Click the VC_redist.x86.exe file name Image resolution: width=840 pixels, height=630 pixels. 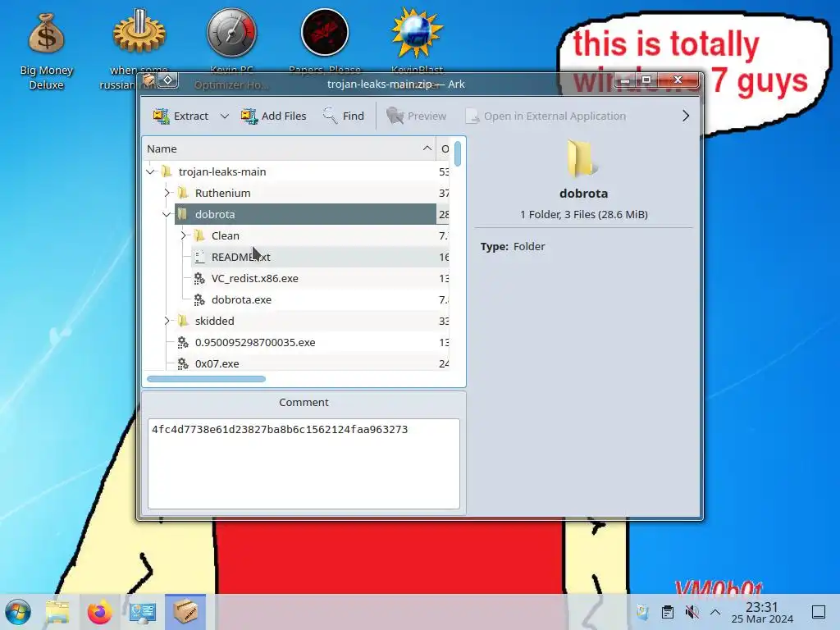[254, 279]
